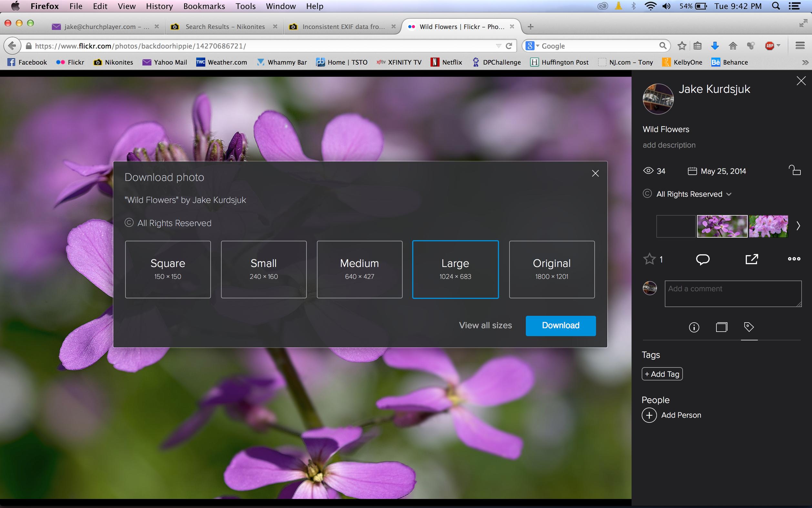Image resolution: width=812 pixels, height=508 pixels.
Task: Select the Original 1800 × 1201 size
Action: (x=552, y=269)
